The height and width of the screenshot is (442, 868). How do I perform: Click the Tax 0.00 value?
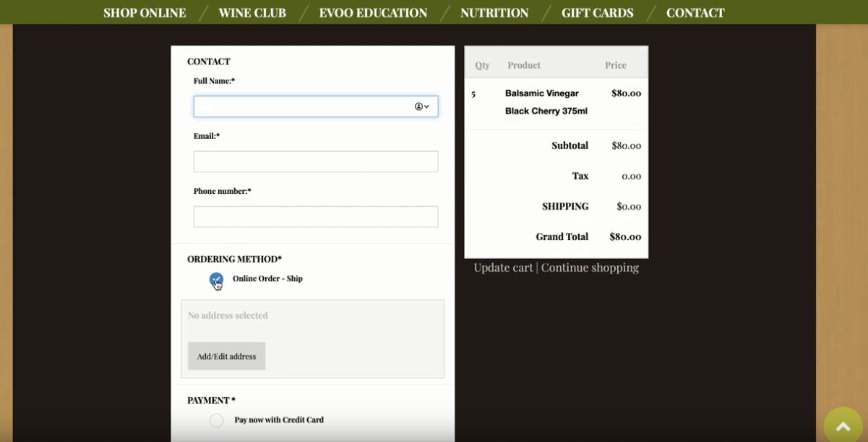pos(631,176)
